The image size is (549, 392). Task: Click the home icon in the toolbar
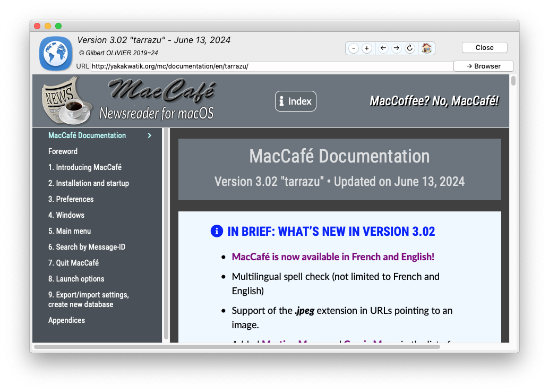coord(426,48)
